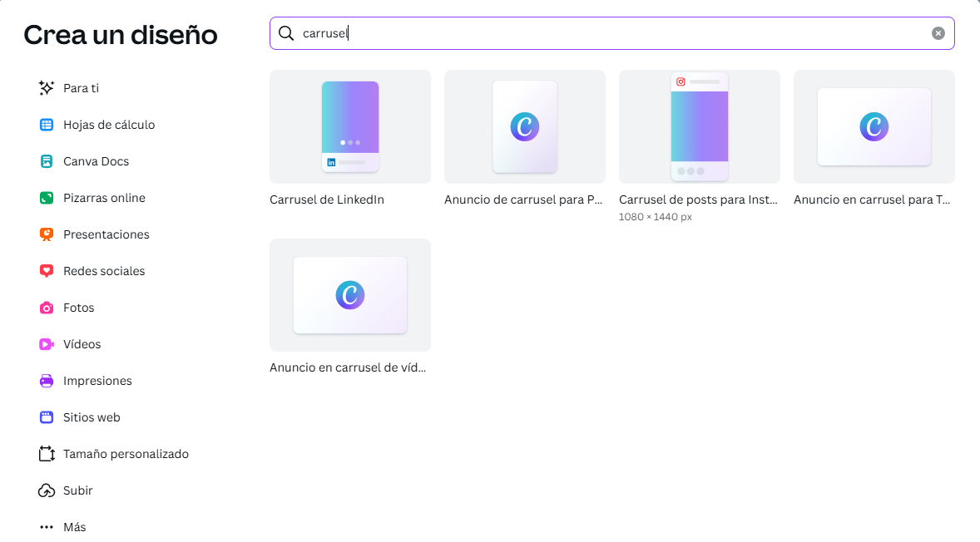Image resolution: width=980 pixels, height=542 pixels.
Task: Open the Anuncio de carrusel para P link
Action: tap(524, 126)
